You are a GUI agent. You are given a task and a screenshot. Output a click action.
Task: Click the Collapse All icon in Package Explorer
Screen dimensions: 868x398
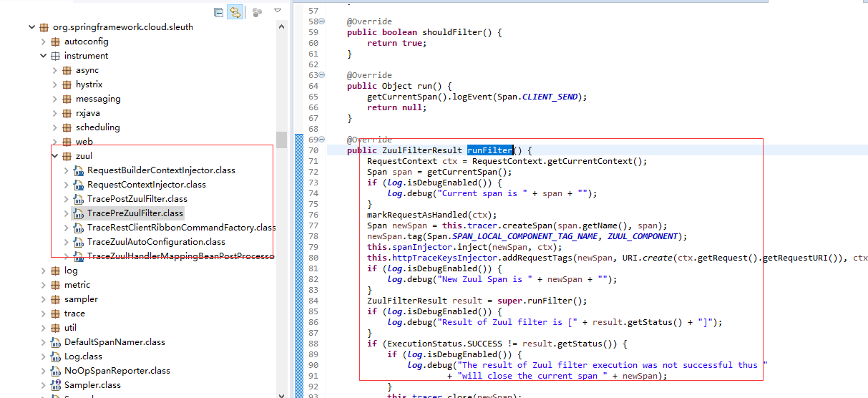[219, 12]
